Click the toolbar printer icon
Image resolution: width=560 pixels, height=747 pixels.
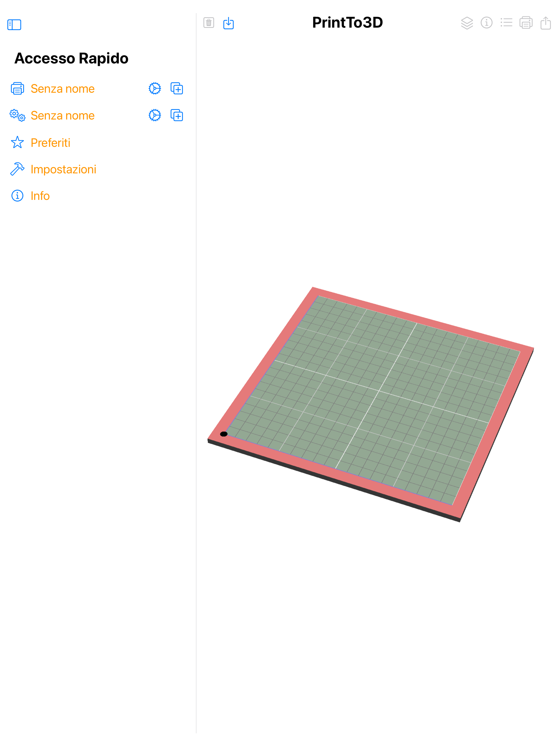526,23
